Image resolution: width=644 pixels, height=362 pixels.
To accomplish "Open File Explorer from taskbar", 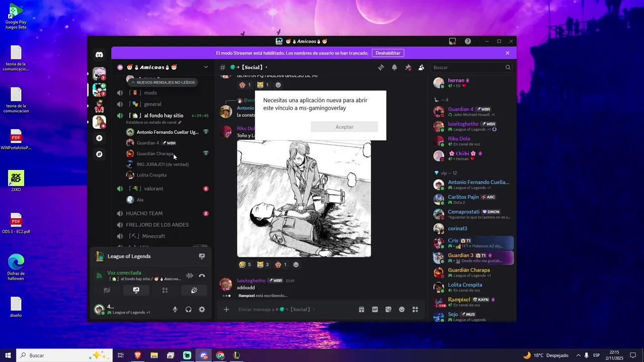I will tap(154, 355).
